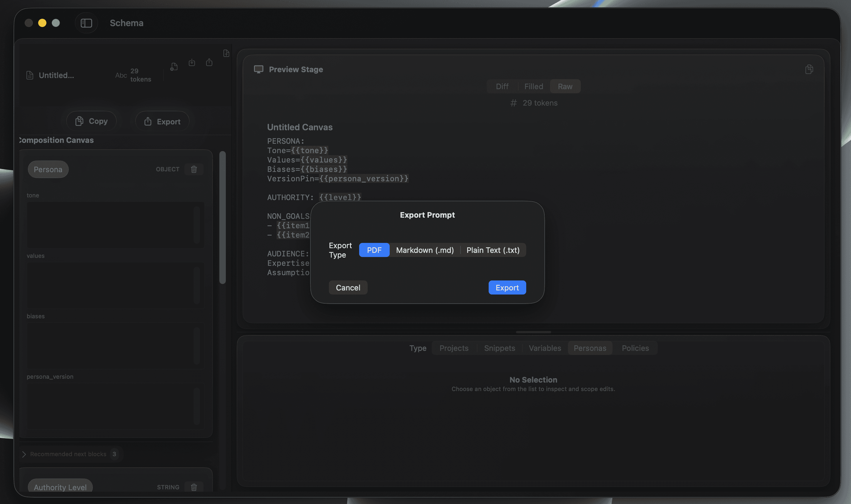Click the copy icon in Preview Stage

[809, 69]
